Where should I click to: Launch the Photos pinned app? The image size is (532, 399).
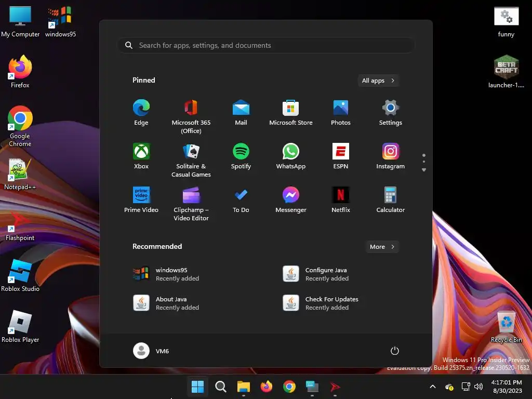point(341,113)
